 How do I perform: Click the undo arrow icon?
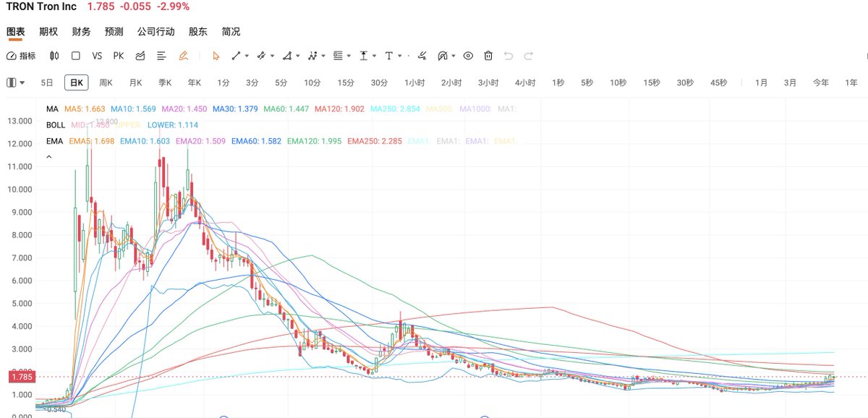[x=509, y=56]
